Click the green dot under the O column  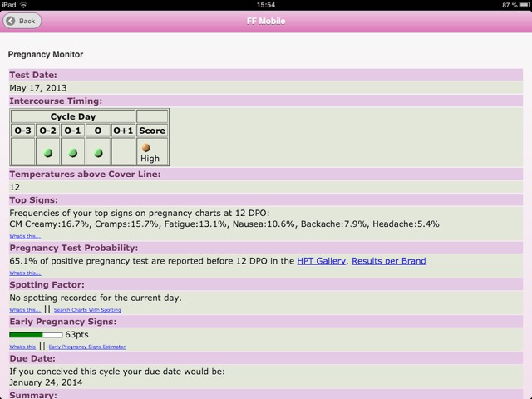tap(98, 153)
